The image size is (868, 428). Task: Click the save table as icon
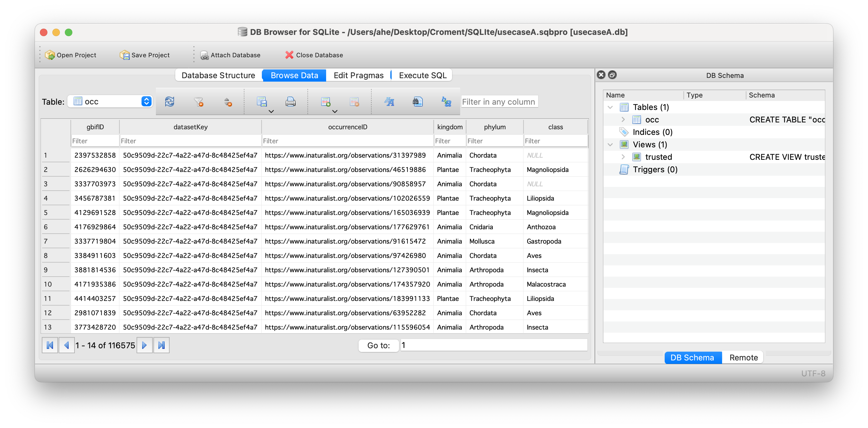point(262,101)
